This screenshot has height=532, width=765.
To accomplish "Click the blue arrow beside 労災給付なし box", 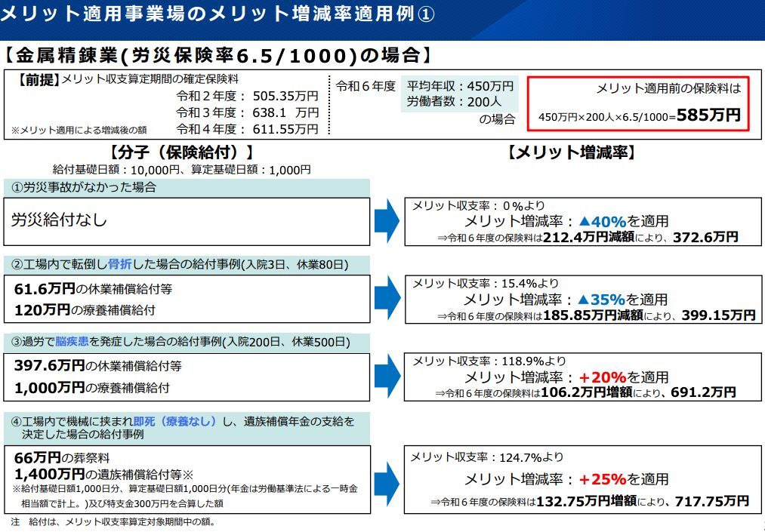I will [387, 221].
